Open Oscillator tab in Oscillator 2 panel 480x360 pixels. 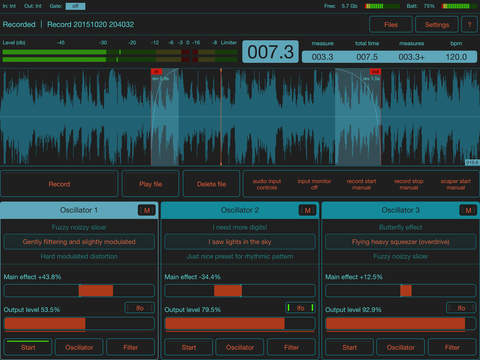(240, 347)
